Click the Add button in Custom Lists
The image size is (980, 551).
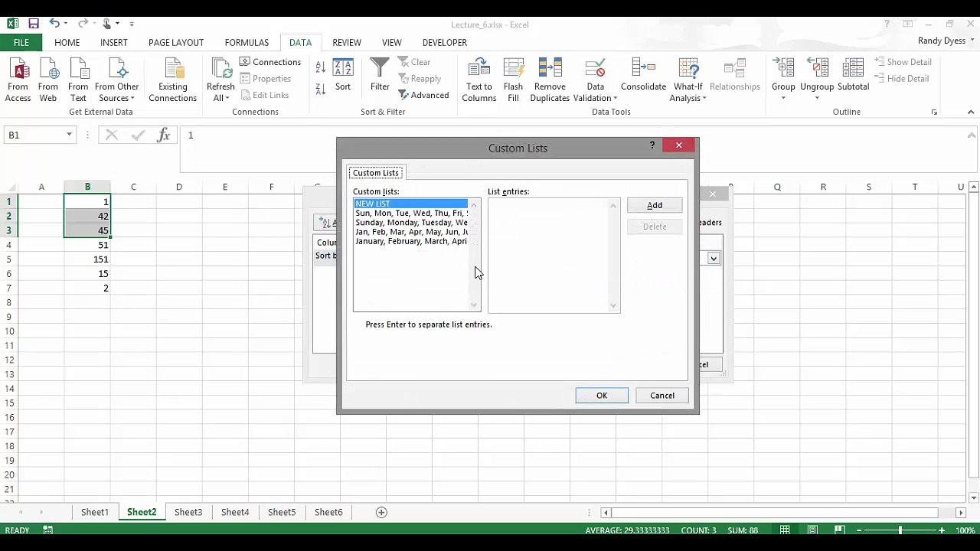click(655, 205)
